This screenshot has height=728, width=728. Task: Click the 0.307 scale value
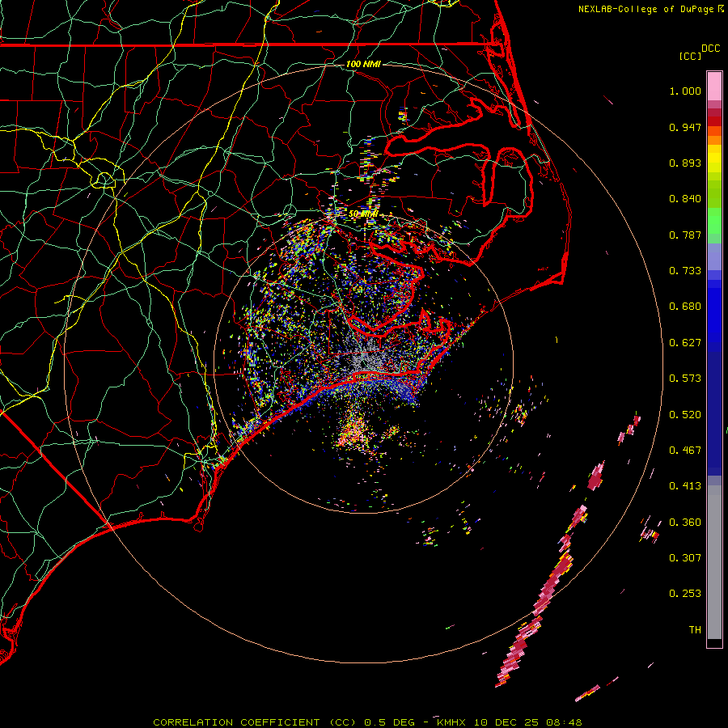(685, 558)
